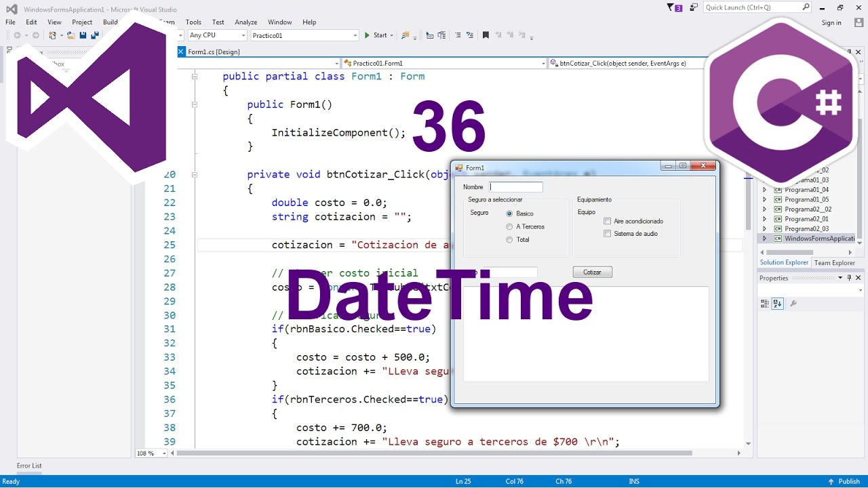
Task: Open the notifications flag with badge 3
Action: (x=674, y=7)
